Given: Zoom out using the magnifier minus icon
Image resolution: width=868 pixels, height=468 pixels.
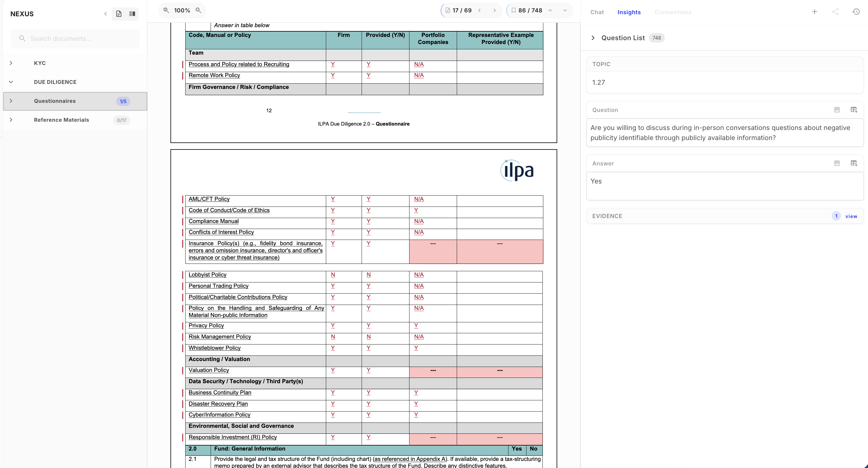Looking at the screenshot, I should (166, 10).
